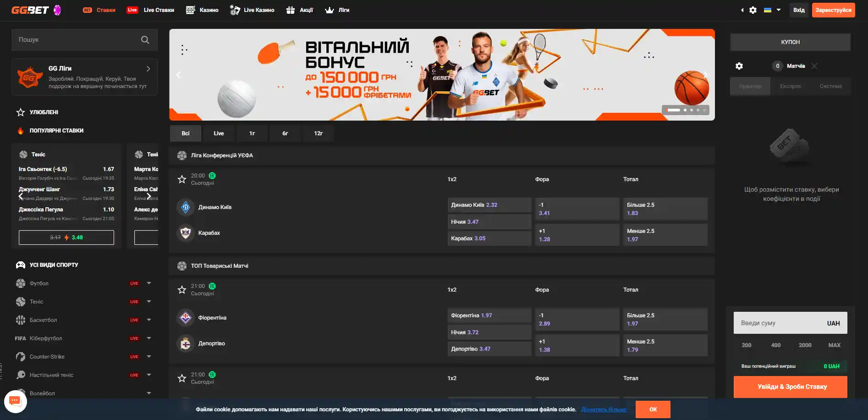The width and height of the screenshot is (868, 420).
Task: Select boosted 3.48 odds button
Action: pos(66,238)
